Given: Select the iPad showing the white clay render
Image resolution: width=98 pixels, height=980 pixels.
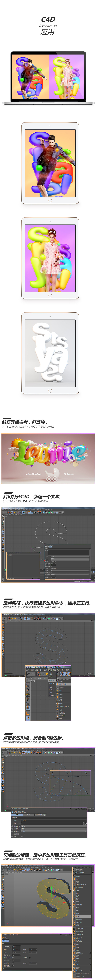Looking at the screenshot, I should 50,353.
